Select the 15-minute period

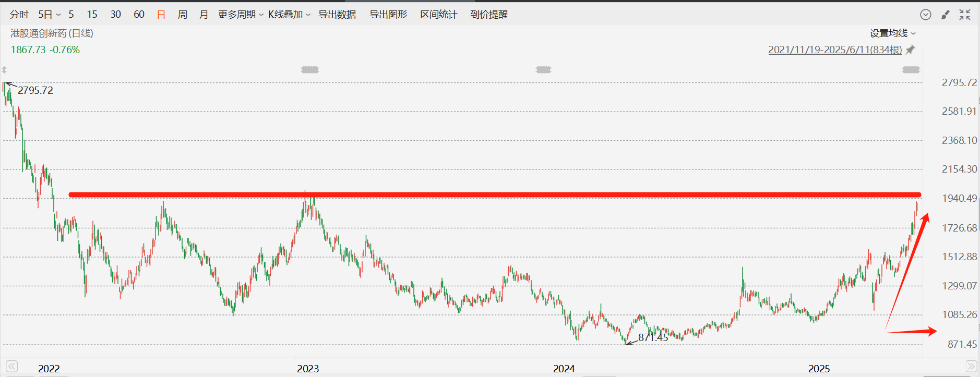(x=92, y=15)
